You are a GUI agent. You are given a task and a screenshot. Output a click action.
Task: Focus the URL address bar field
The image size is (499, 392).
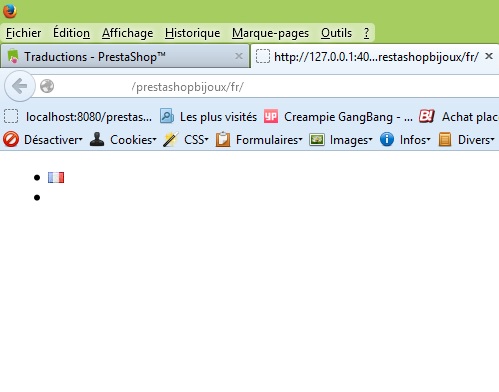tap(267, 87)
